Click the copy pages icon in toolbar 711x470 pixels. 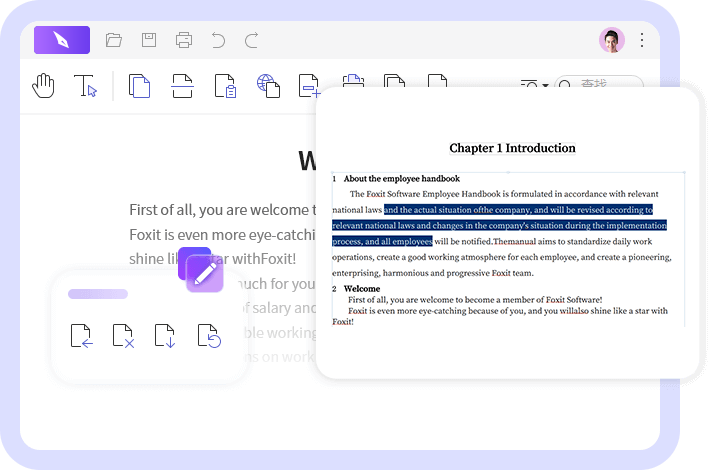[x=140, y=86]
